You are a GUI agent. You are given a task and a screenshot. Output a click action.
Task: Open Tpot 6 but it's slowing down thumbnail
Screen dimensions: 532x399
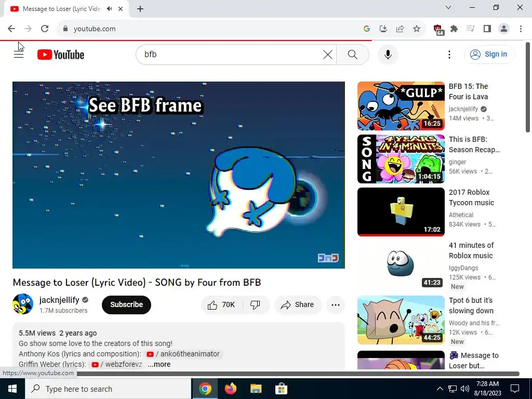click(x=401, y=320)
